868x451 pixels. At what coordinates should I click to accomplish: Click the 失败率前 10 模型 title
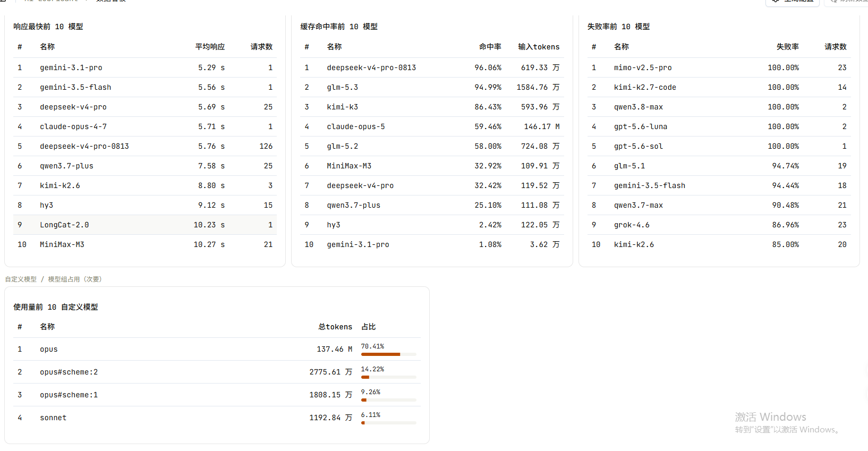click(618, 27)
